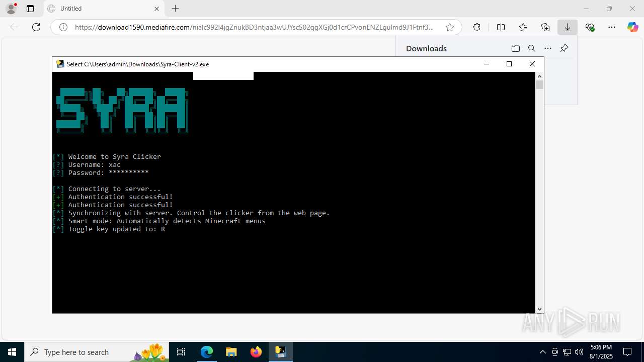Maximize the Syra-Client console window

point(509,64)
